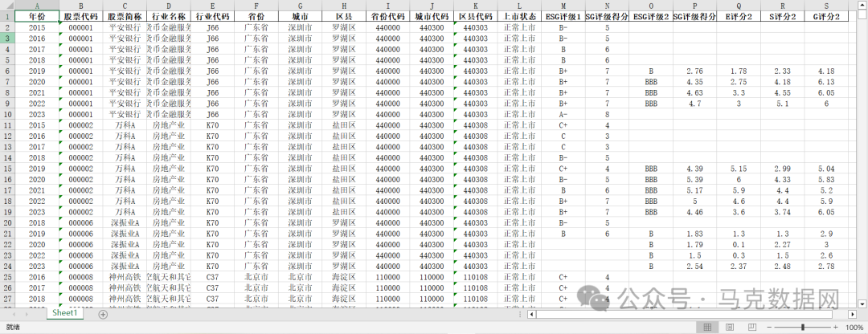
Task: Click the zoom in plus button
Action: [836, 328]
